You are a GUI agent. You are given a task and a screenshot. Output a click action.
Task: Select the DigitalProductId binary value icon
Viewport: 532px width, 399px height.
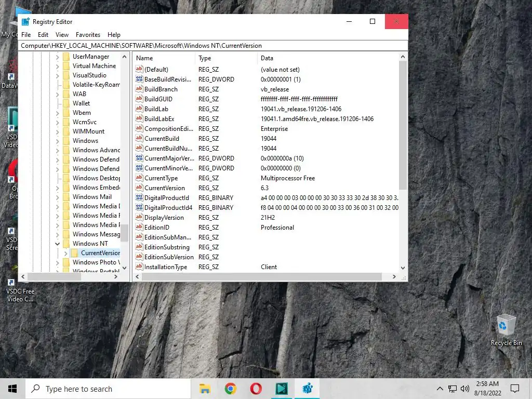139,197
